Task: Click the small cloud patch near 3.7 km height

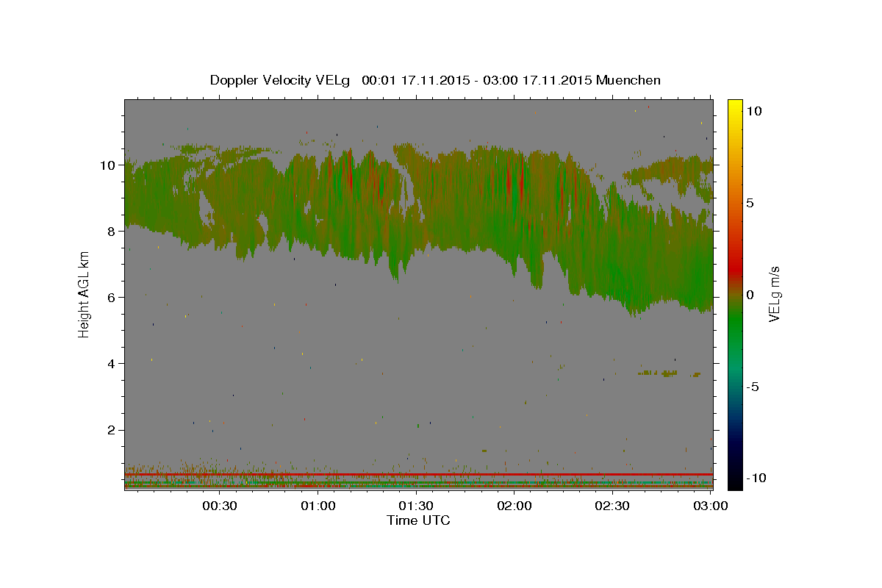Action: 667,373
